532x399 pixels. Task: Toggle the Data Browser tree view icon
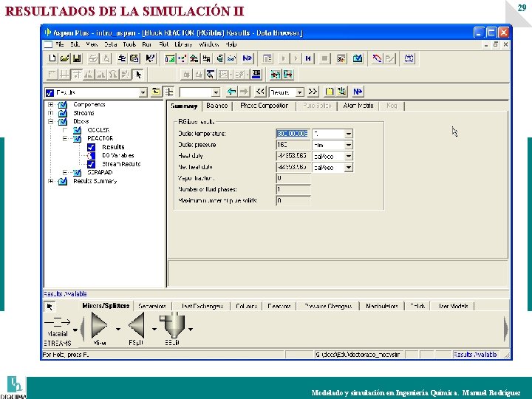pos(168,92)
